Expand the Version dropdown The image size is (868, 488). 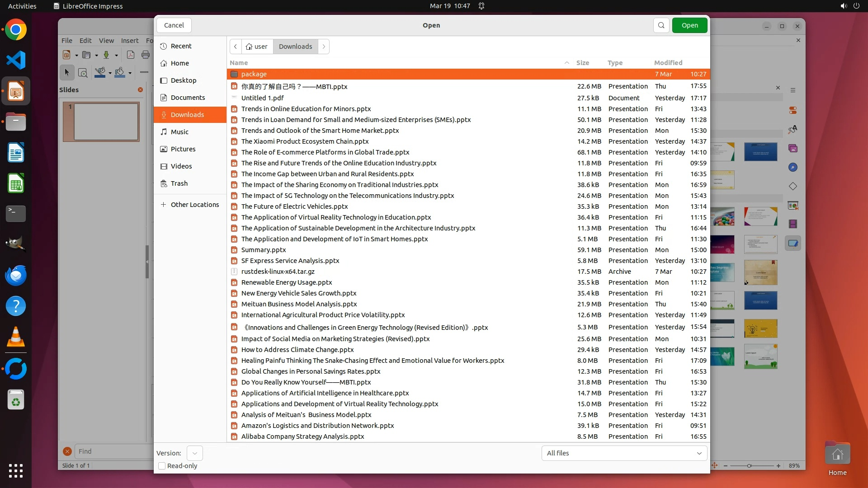tap(194, 453)
